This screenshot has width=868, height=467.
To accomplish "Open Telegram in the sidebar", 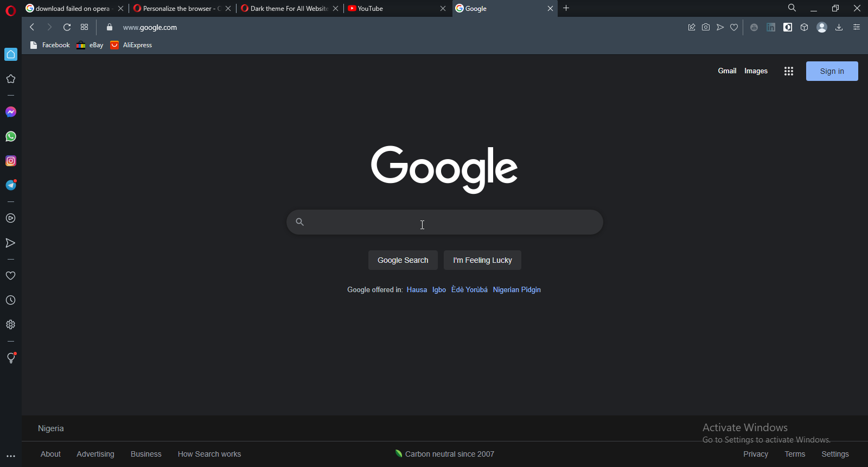I will tap(11, 185).
